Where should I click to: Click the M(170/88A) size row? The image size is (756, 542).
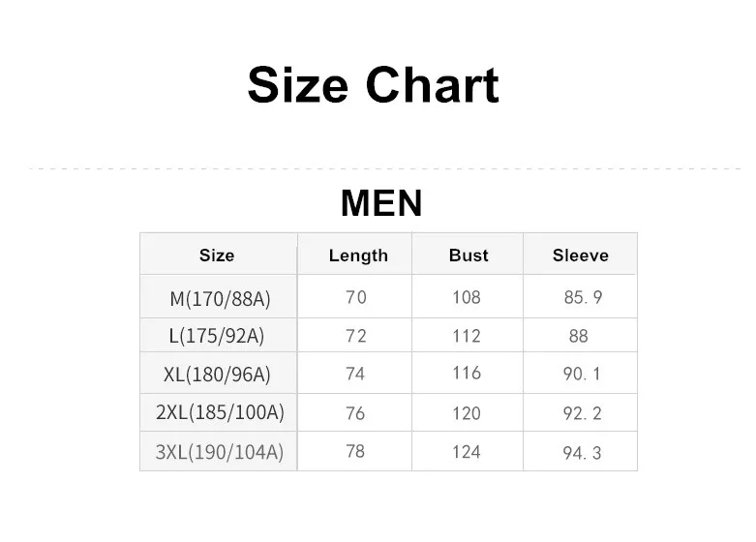388,296
